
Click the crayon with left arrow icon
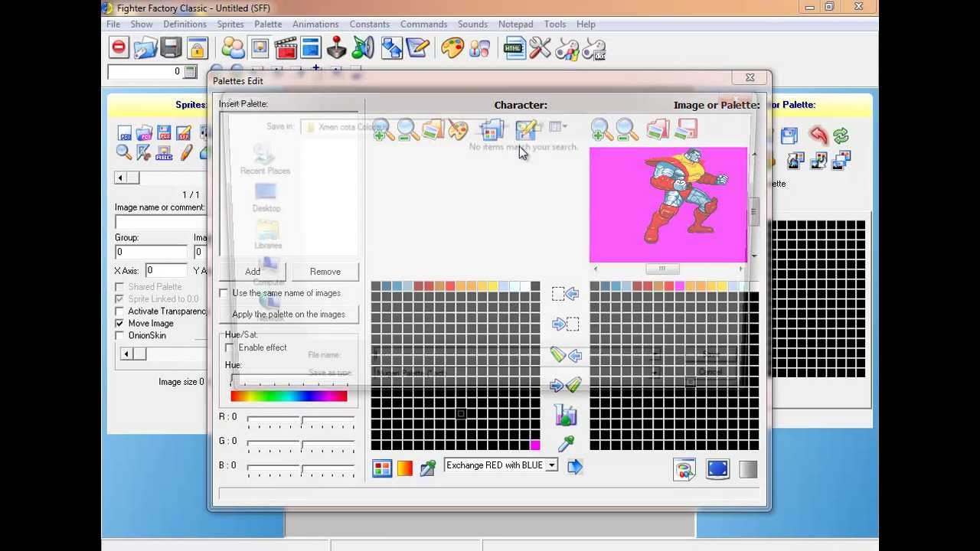pyautogui.click(x=565, y=354)
